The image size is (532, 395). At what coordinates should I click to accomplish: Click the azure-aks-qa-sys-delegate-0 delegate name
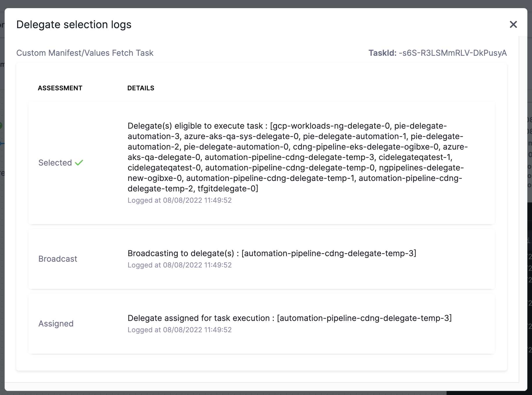(x=241, y=136)
